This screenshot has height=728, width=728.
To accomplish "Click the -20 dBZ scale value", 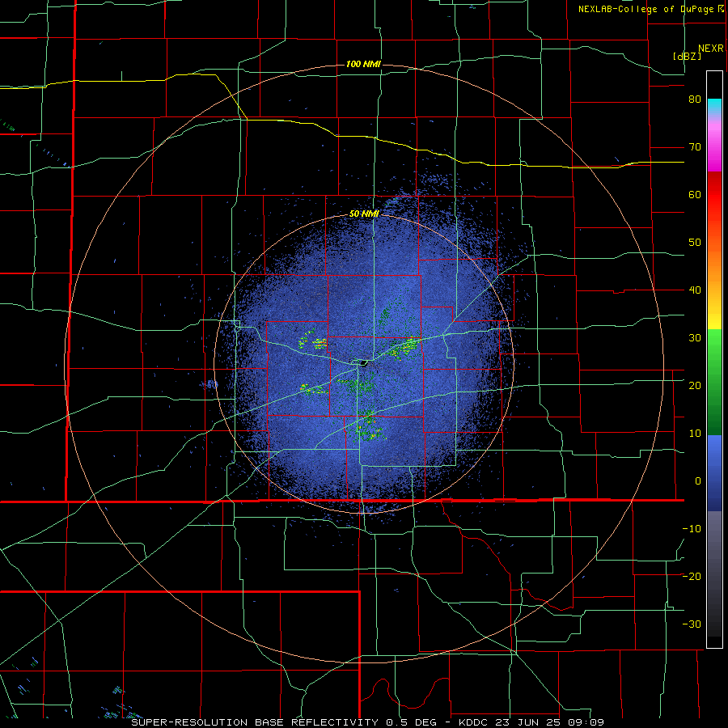I will [x=692, y=576].
